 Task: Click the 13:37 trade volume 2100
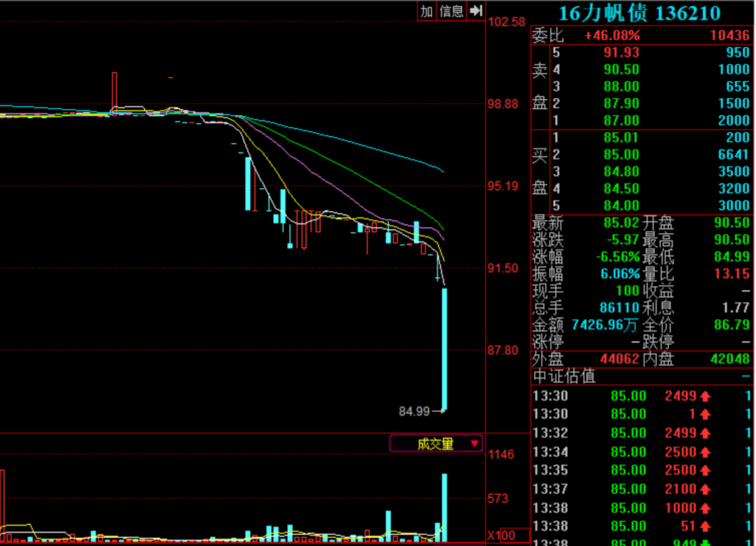[680, 490]
